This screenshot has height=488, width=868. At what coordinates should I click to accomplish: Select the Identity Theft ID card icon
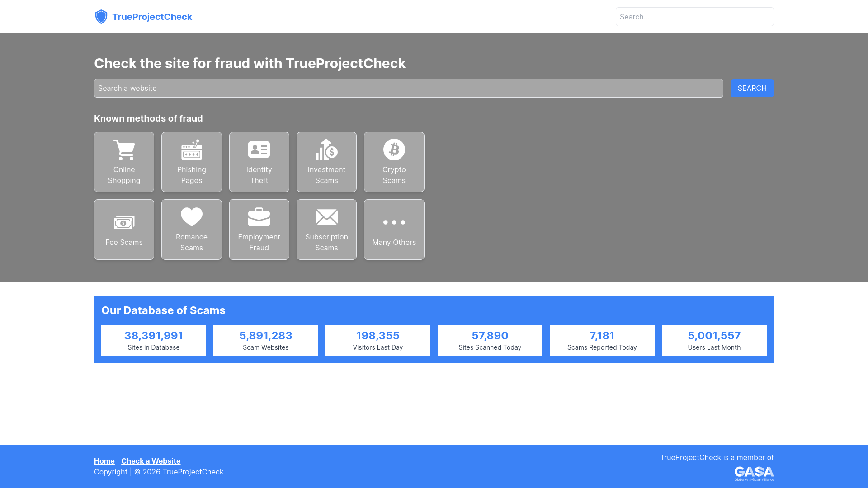tap(259, 150)
